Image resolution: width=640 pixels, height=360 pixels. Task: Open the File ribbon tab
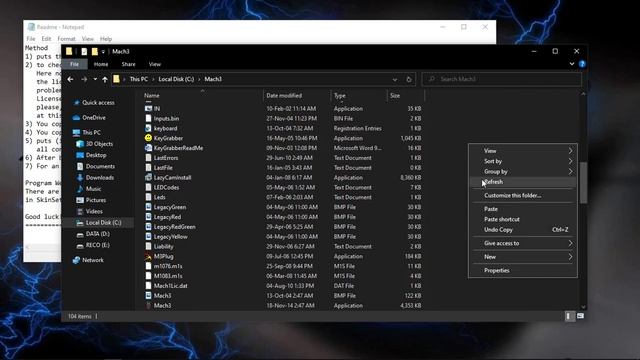point(74,64)
